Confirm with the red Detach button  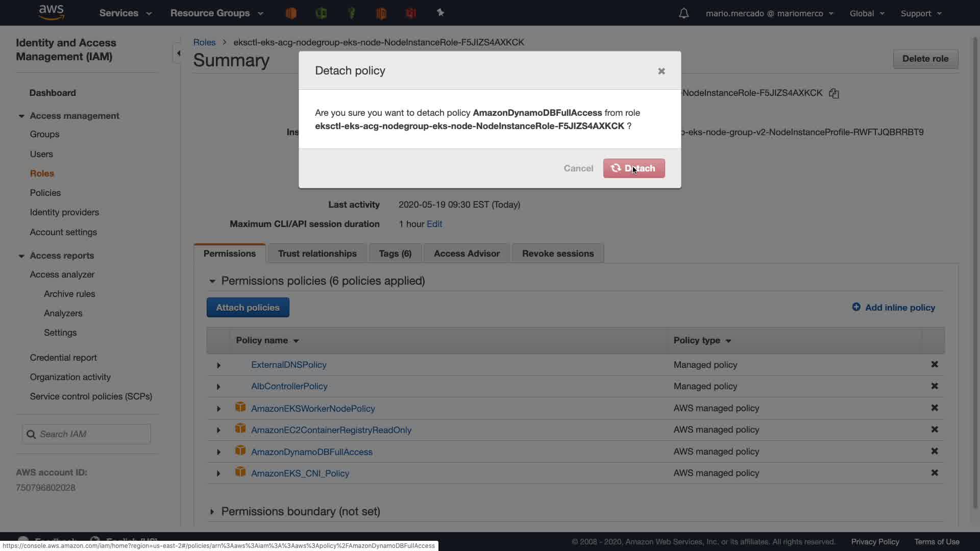(633, 168)
